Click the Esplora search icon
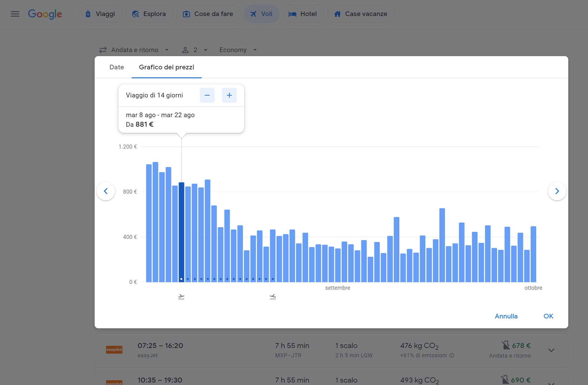The width and height of the screenshot is (588, 385). coord(136,14)
